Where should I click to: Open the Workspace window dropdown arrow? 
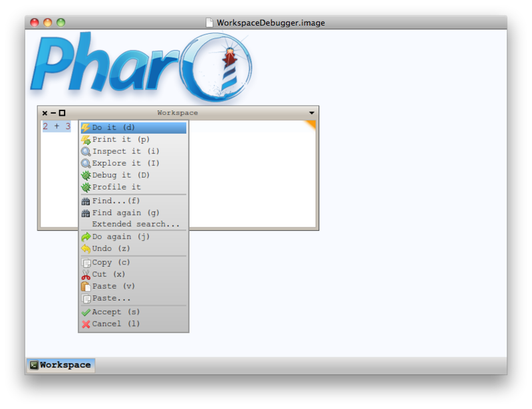click(311, 113)
